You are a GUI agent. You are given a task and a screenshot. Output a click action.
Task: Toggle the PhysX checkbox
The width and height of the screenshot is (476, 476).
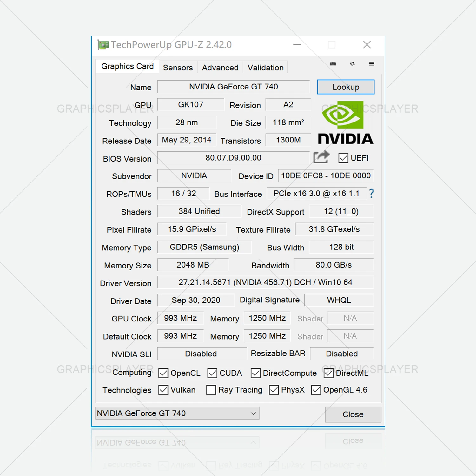click(274, 390)
